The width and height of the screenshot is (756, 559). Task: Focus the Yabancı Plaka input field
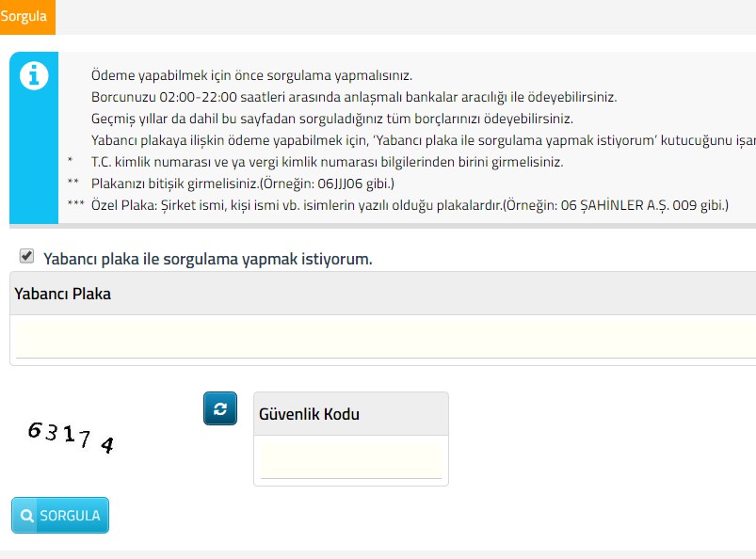click(x=386, y=339)
